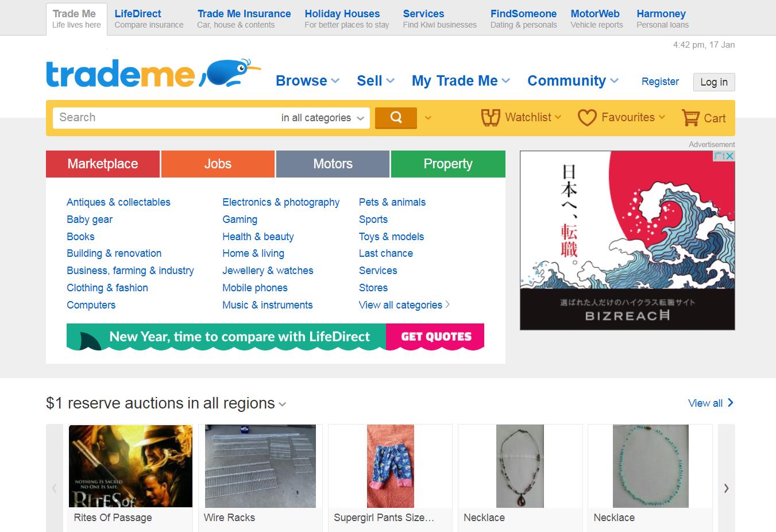This screenshot has height=532, width=776.
Task: Open Music & instruments category
Action: (x=268, y=305)
